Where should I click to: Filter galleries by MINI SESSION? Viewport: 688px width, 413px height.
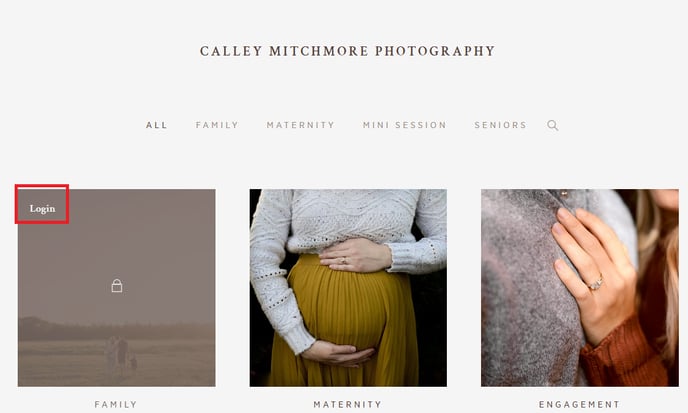click(x=405, y=125)
